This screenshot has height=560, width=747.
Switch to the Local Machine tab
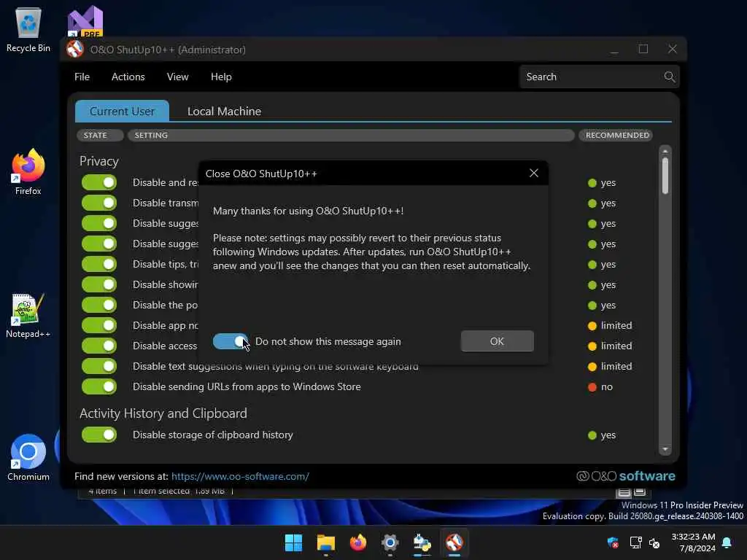click(224, 111)
